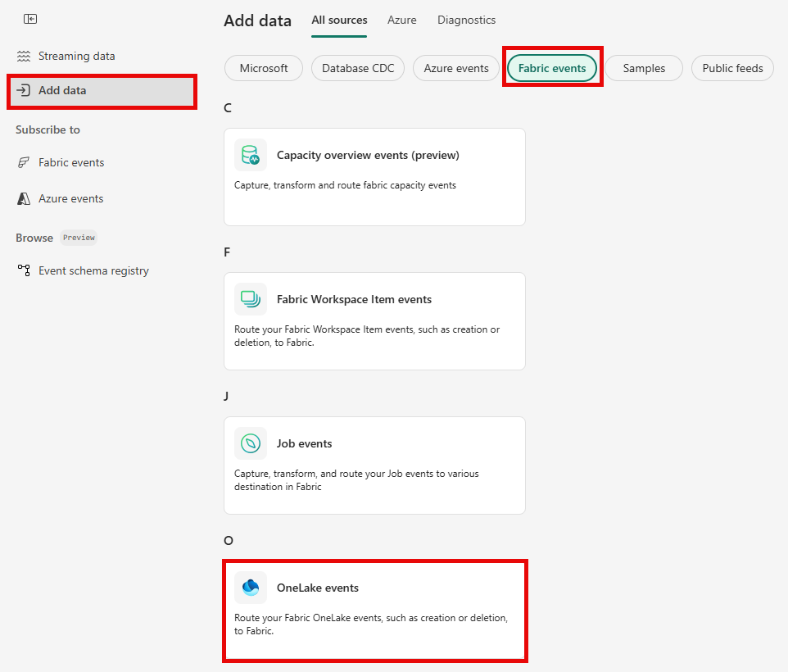Click the Preview badge next to Browse
788x672 pixels.
(x=79, y=237)
